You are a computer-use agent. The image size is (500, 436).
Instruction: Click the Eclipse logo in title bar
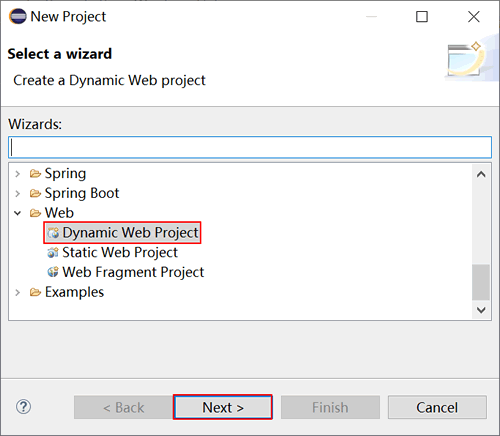18,16
